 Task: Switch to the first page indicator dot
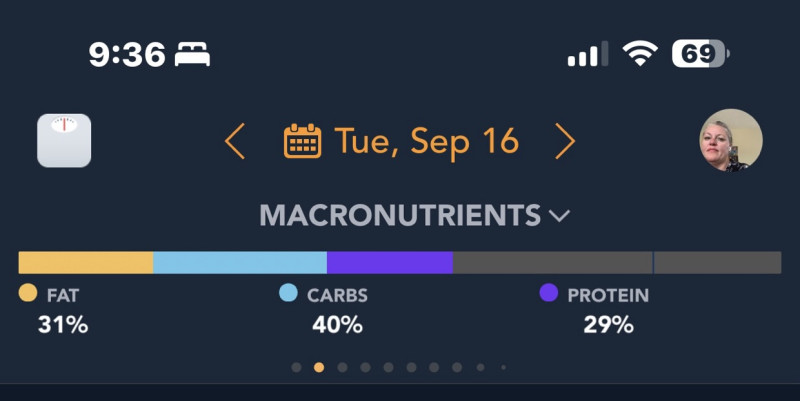[x=296, y=367]
